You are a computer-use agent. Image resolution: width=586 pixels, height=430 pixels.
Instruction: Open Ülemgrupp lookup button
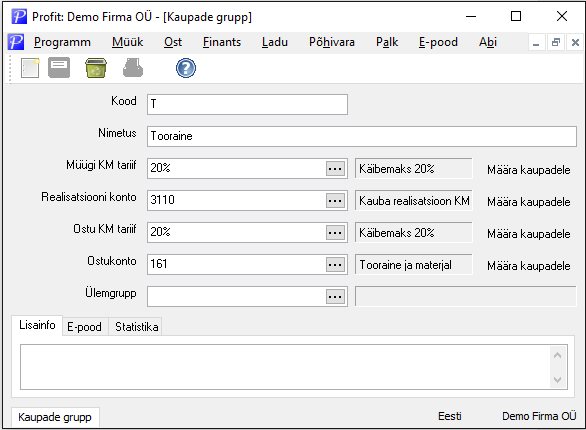pos(335,297)
